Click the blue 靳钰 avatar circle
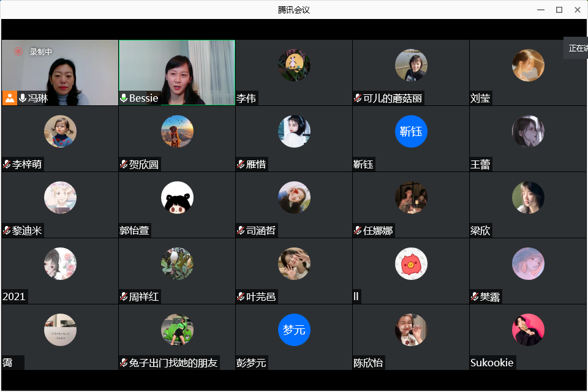This screenshot has width=588, height=392. pyautogui.click(x=411, y=131)
